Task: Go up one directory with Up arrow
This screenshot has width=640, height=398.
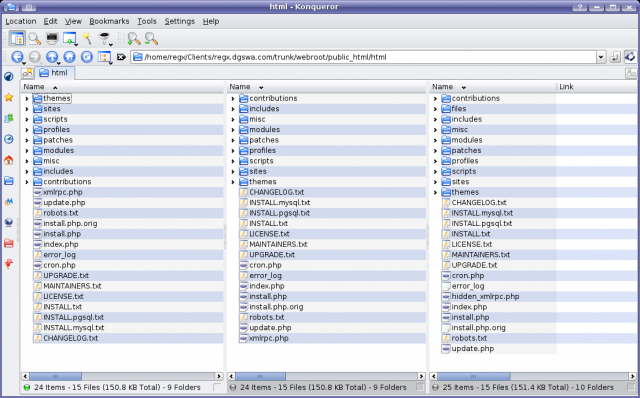Action: click(x=52, y=57)
